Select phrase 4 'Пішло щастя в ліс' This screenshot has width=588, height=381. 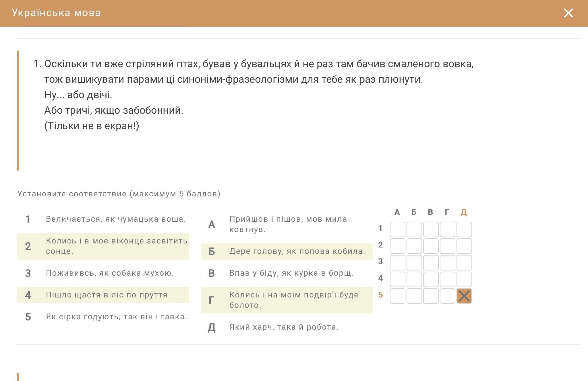[108, 295]
